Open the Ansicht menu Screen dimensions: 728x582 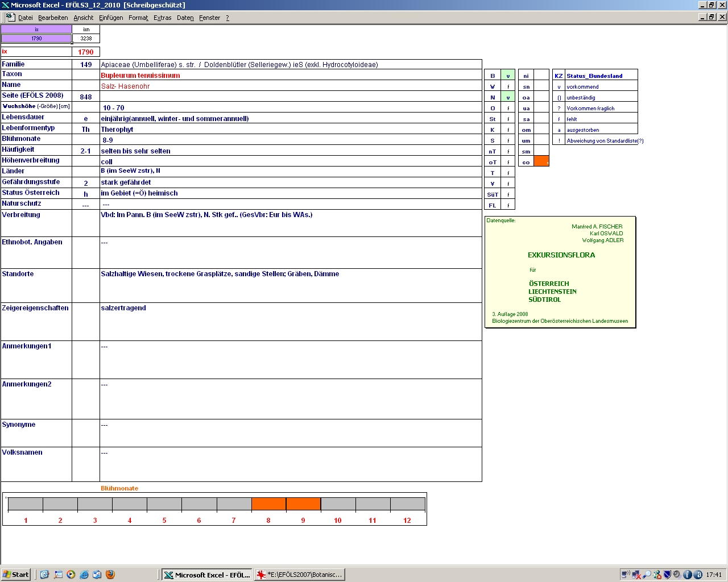click(x=84, y=18)
